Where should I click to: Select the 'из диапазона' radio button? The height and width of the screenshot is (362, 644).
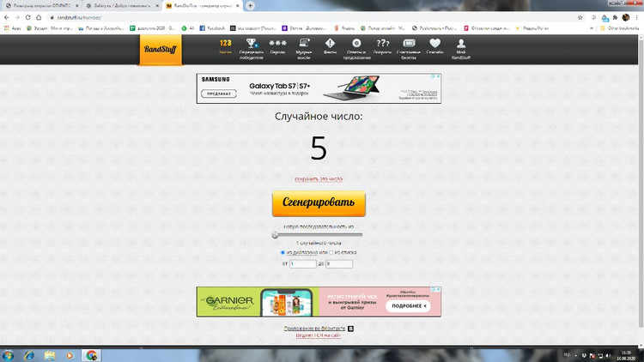coord(283,252)
